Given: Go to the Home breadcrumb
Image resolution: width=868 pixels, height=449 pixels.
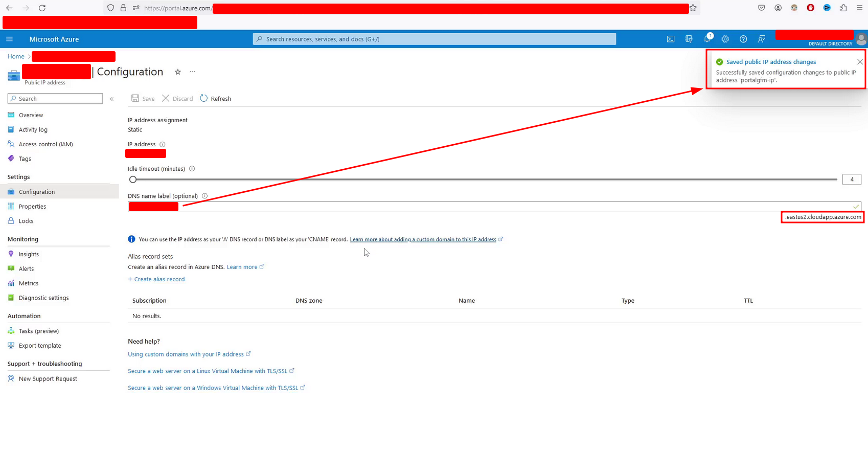Looking at the screenshot, I should click(x=16, y=56).
